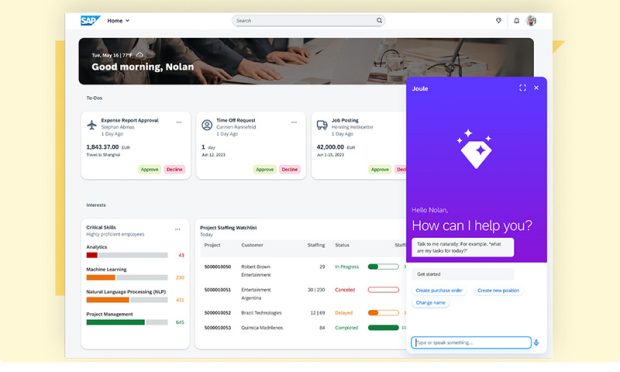Click the truck icon on Job Posting card
This screenshot has width=620, height=372.
click(322, 125)
